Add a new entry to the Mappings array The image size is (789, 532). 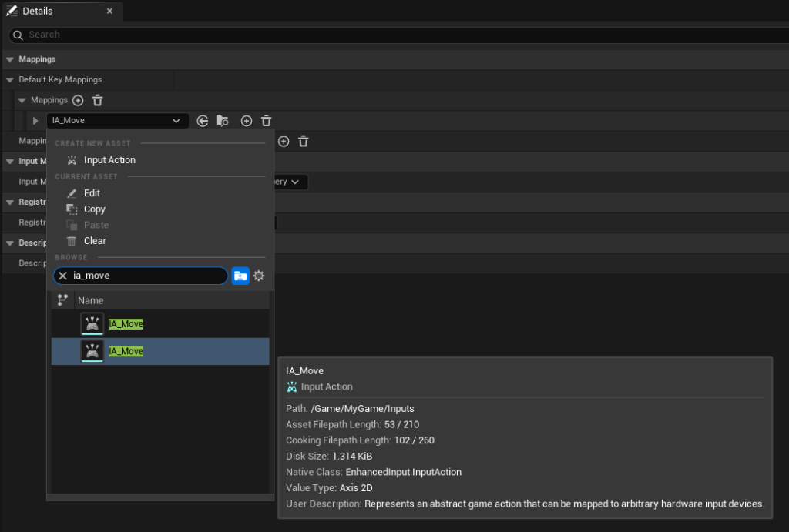[78, 101]
